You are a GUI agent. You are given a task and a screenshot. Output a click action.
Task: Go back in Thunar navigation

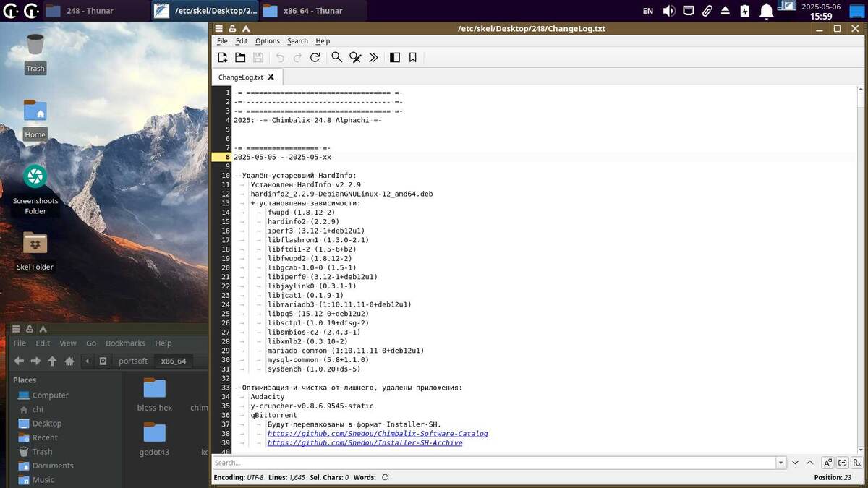coord(19,361)
